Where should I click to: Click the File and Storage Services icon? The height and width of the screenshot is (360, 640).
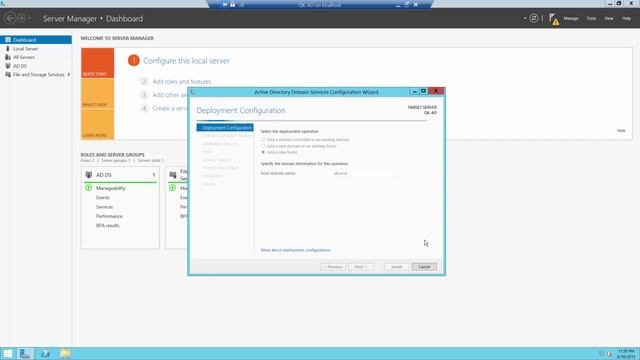8,75
